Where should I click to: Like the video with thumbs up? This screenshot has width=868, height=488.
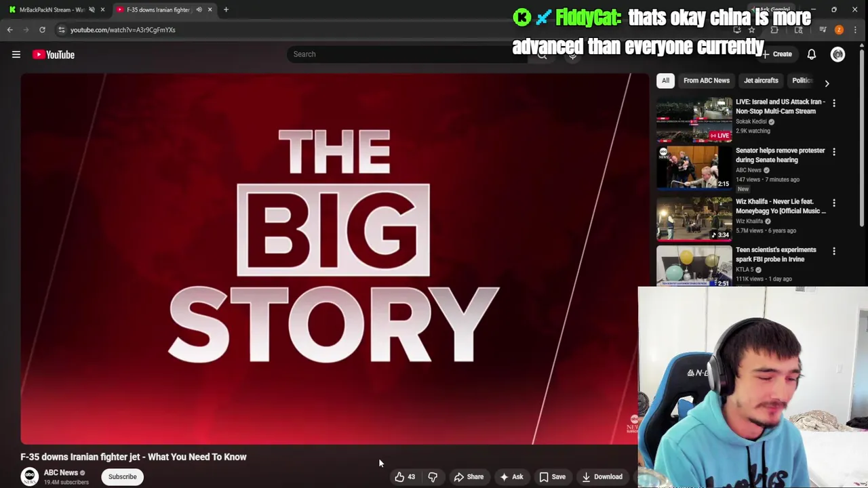(406, 476)
